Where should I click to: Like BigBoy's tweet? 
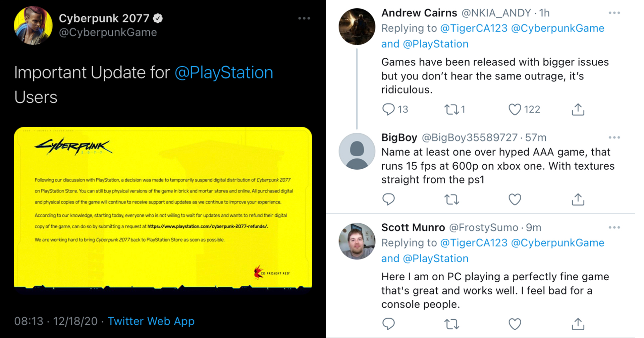point(515,200)
